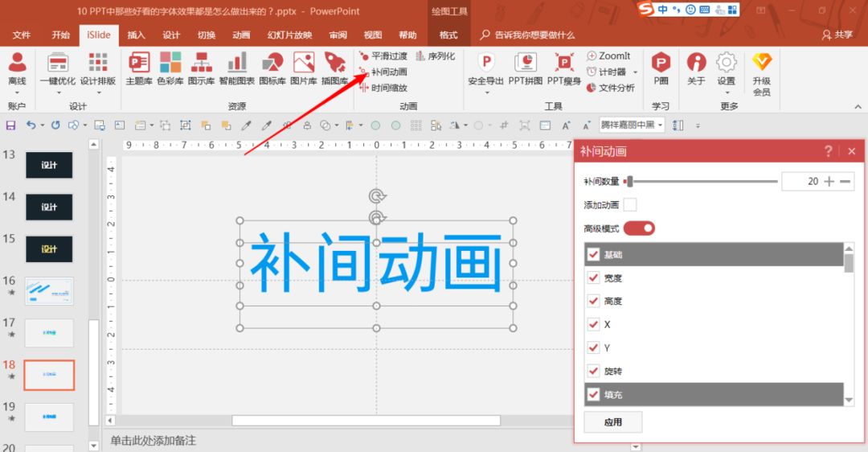Toggle the 添加动画 checkbox

[x=630, y=205]
